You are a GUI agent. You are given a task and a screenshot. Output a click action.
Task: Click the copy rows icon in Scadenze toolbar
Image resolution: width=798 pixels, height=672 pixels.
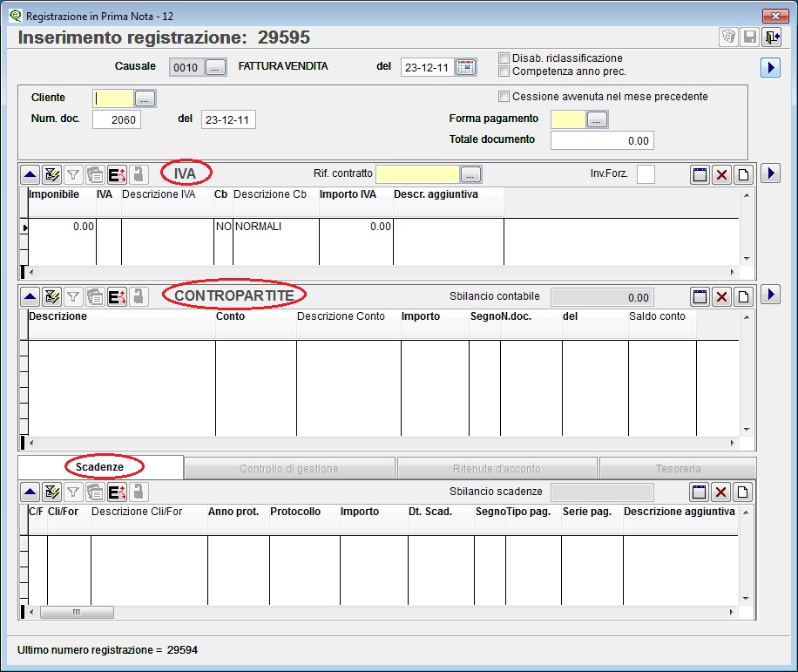(95, 492)
